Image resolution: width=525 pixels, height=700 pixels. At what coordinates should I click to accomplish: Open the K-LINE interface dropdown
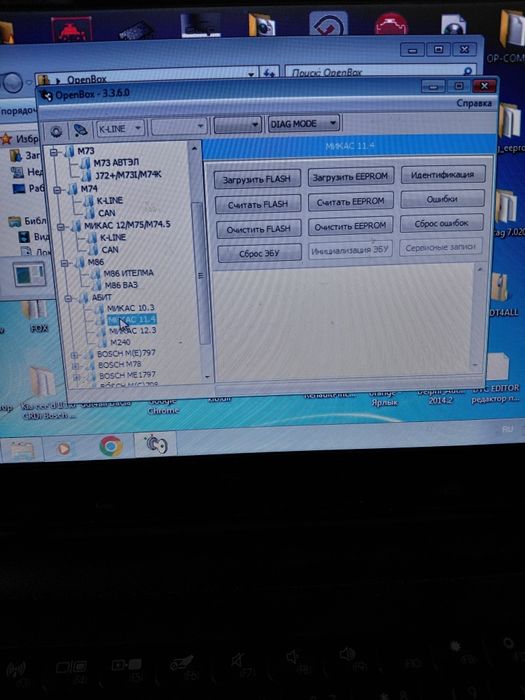point(120,129)
